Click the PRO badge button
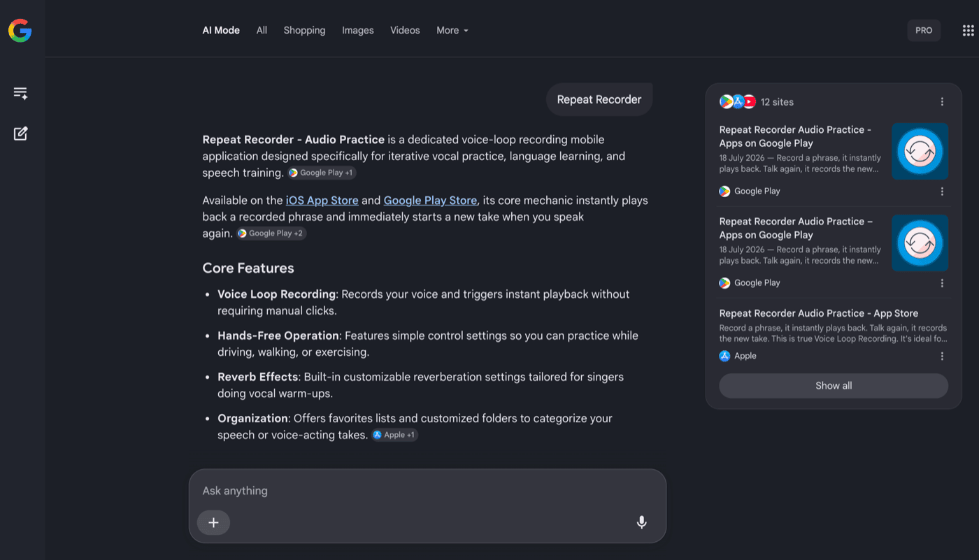The image size is (979, 560). pyautogui.click(x=924, y=31)
